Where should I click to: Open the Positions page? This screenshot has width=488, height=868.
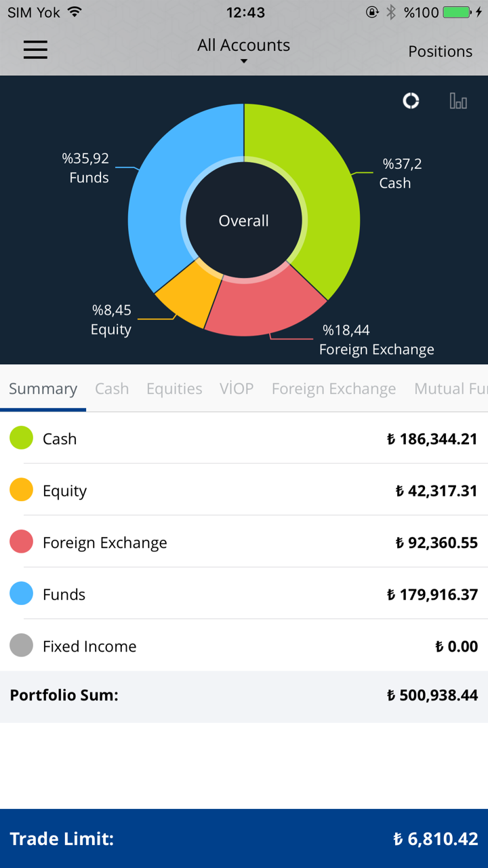[440, 52]
